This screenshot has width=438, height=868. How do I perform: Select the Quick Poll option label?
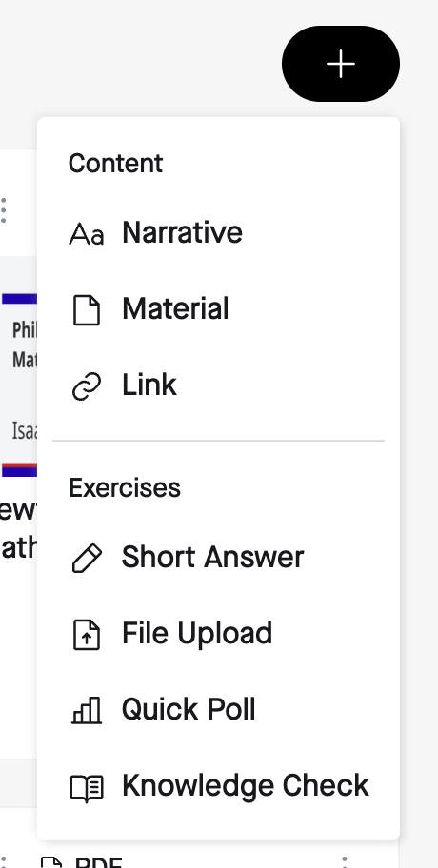pyautogui.click(x=189, y=709)
